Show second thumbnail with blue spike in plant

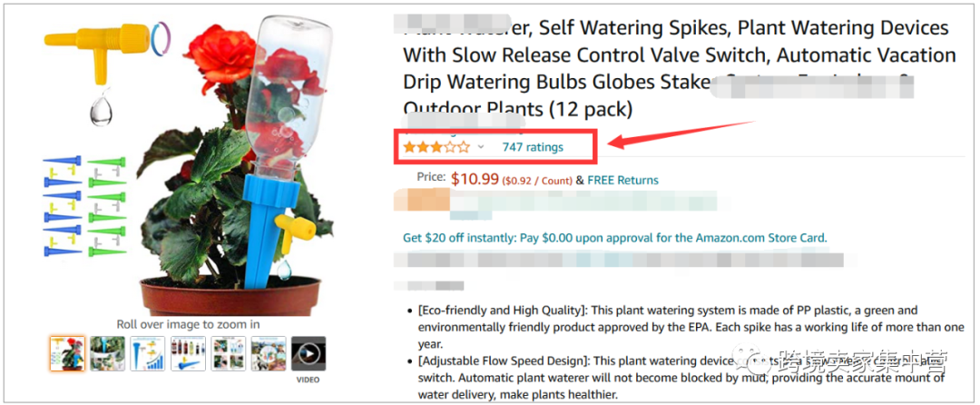108,353
